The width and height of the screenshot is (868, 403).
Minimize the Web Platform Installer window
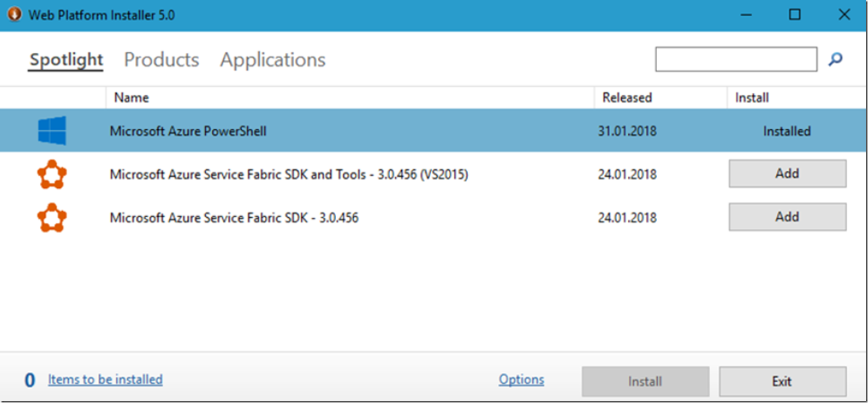[x=746, y=15]
